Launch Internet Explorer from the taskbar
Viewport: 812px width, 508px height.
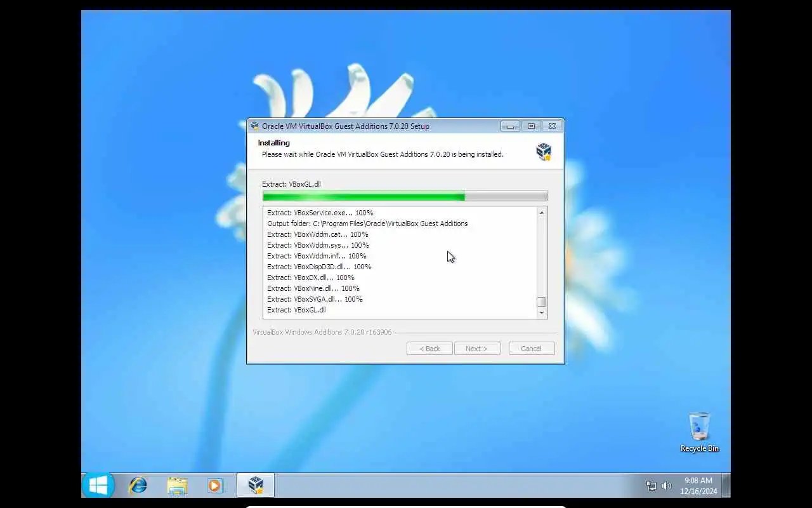pyautogui.click(x=138, y=486)
